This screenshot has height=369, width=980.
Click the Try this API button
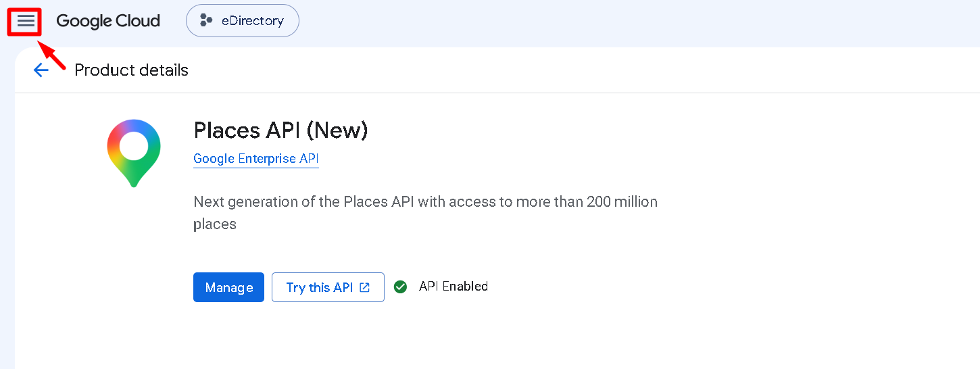[328, 287]
